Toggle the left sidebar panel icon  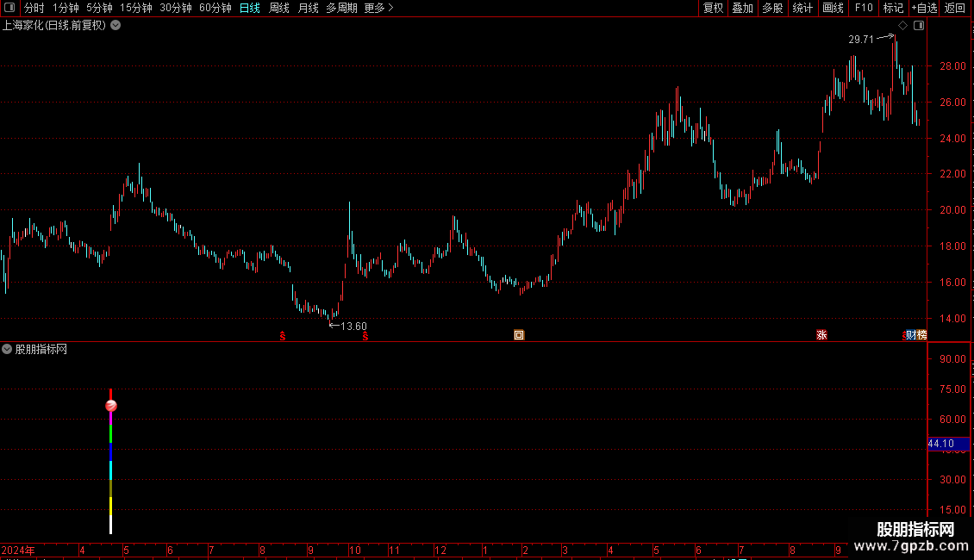pyautogui.click(x=9, y=8)
